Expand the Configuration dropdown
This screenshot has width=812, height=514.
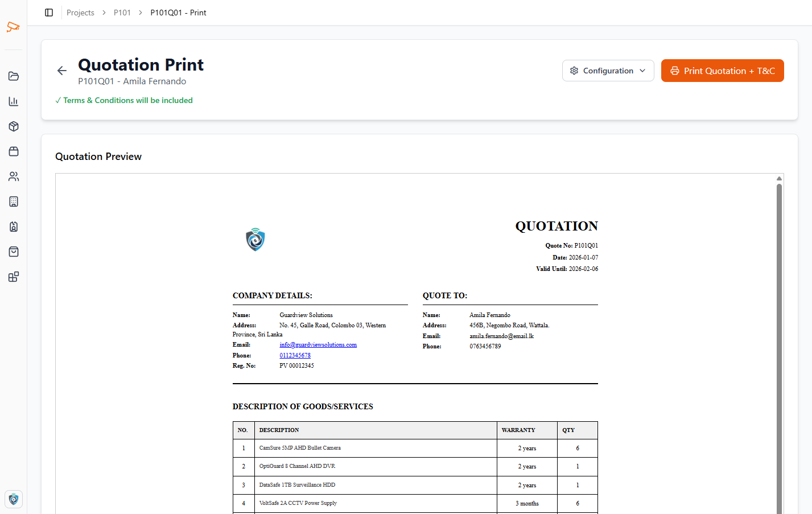click(608, 71)
